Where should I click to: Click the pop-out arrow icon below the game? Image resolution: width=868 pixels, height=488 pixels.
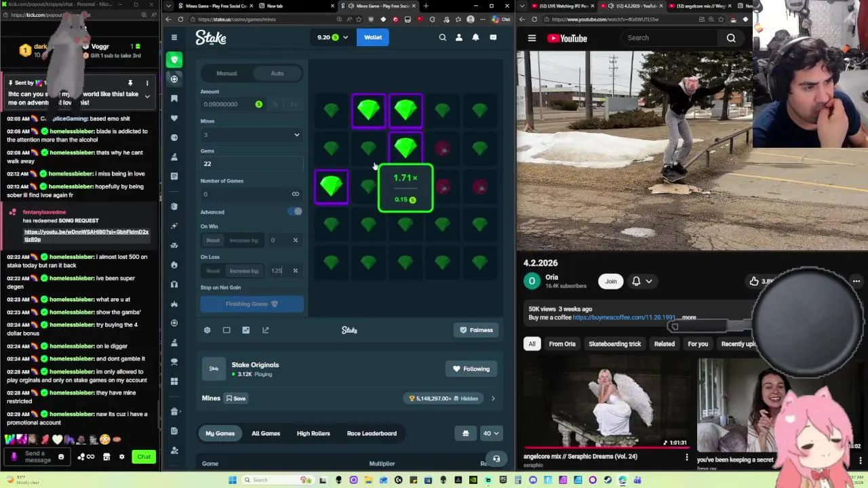coord(265,330)
